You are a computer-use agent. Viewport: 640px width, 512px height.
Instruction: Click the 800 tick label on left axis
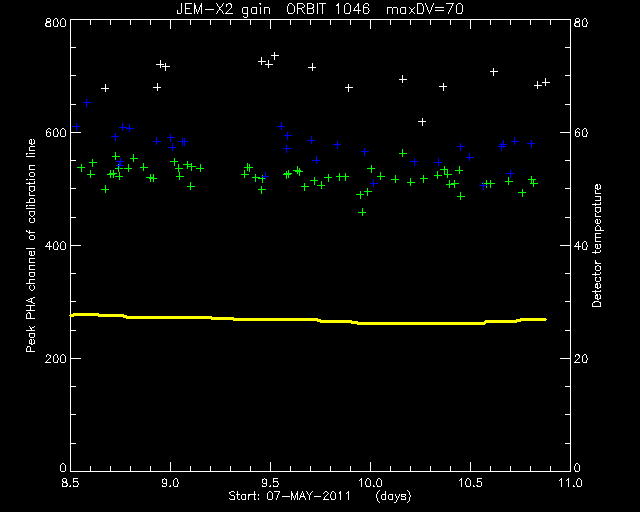[x=55, y=22]
